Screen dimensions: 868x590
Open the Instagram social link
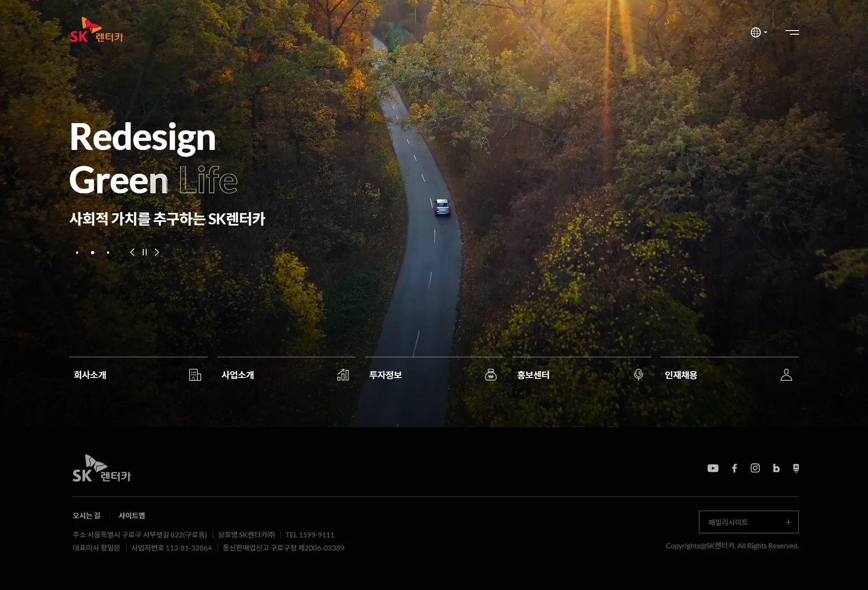point(755,468)
